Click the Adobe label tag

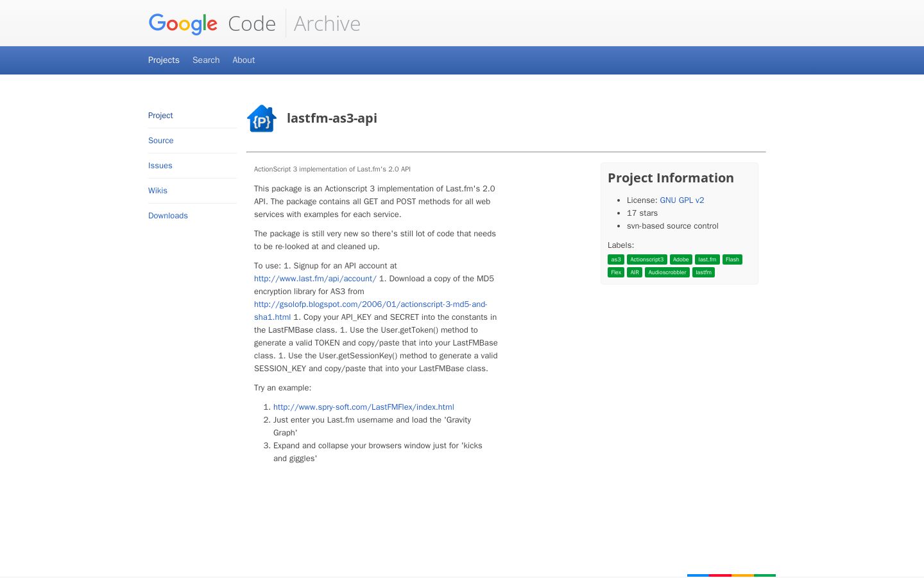pos(681,259)
